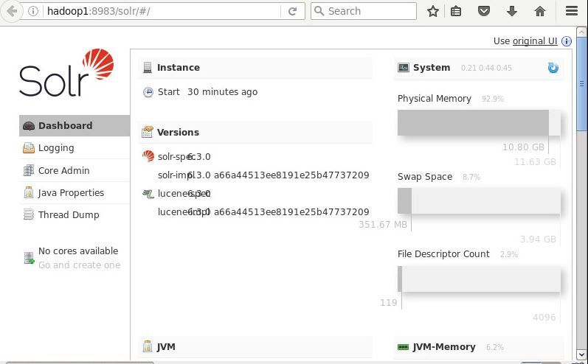Open Logging in the sidebar
The height and width of the screenshot is (364, 588).
(x=56, y=147)
